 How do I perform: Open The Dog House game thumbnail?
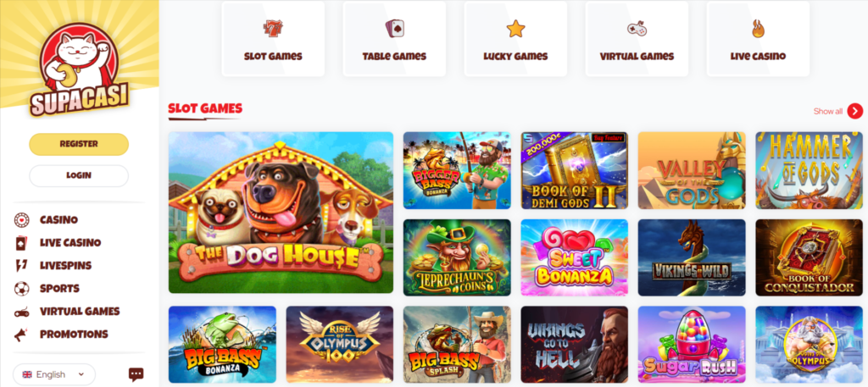coord(281,213)
